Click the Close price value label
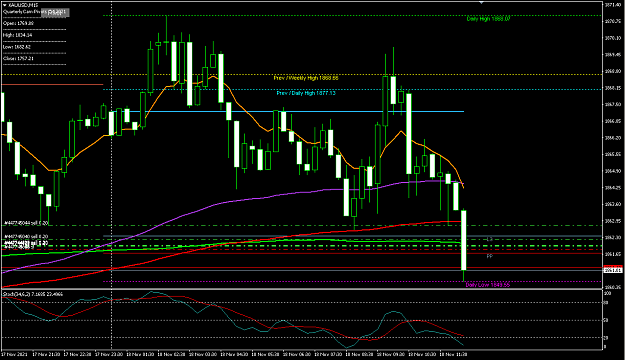 [18, 59]
